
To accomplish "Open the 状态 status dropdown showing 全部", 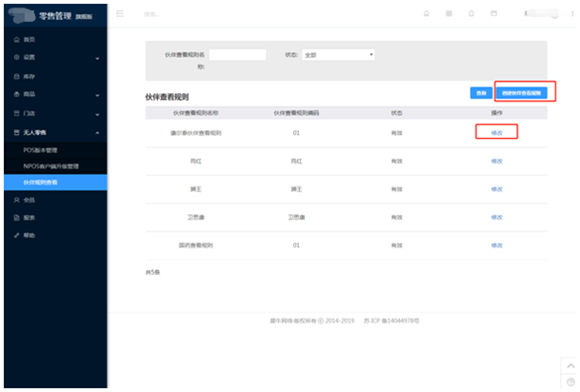I will pyautogui.click(x=338, y=54).
